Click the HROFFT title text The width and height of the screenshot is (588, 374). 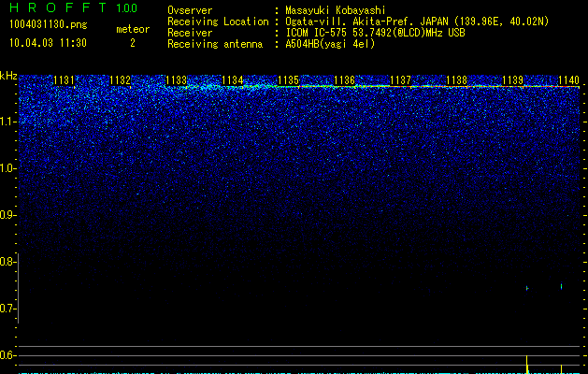(x=57, y=7)
